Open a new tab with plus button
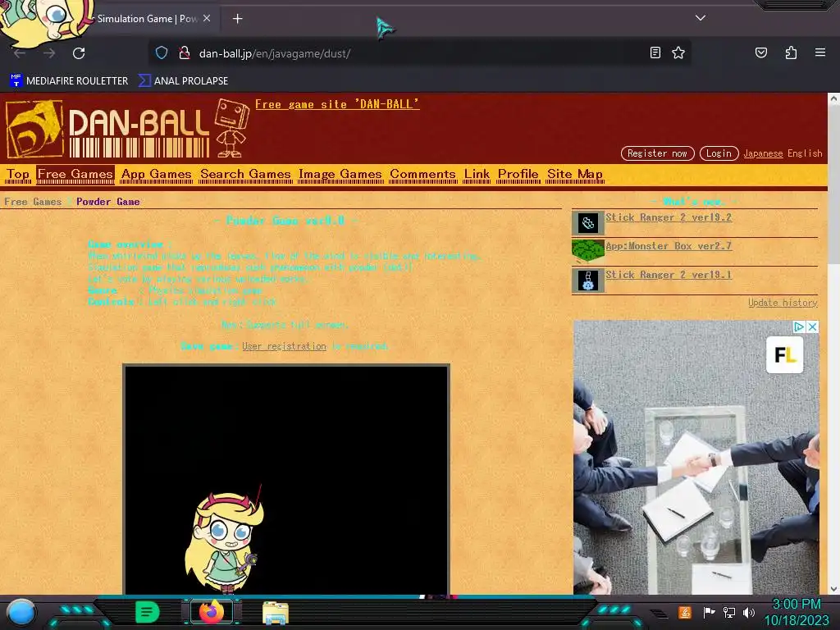Viewport: 840px width, 630px height. (x=237, y=19)
